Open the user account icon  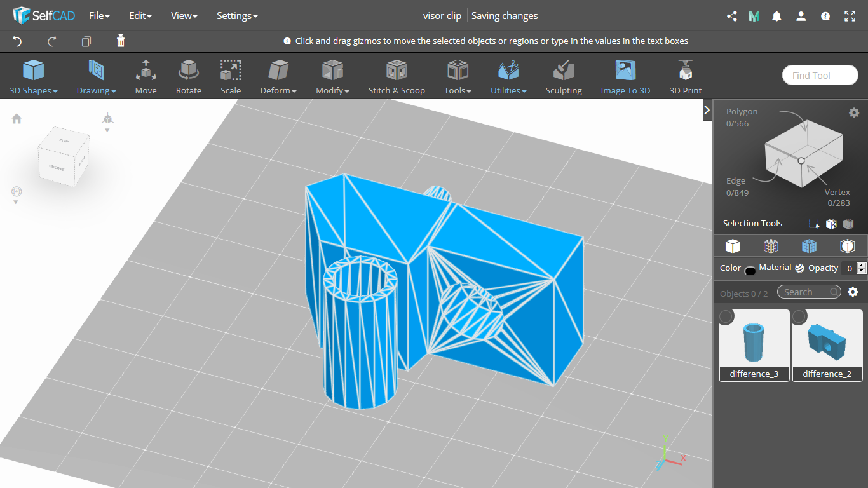[801, 16]
